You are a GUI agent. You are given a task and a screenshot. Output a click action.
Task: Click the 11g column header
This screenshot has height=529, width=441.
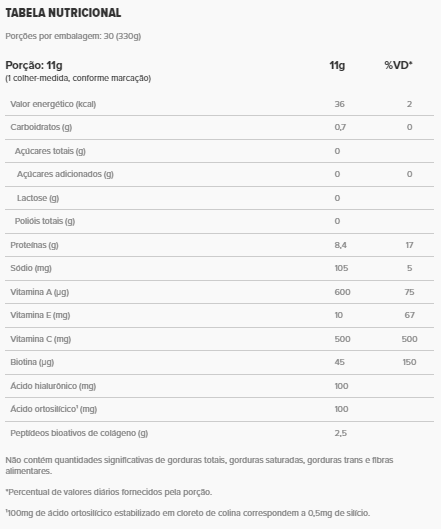(x=337, y=65)
